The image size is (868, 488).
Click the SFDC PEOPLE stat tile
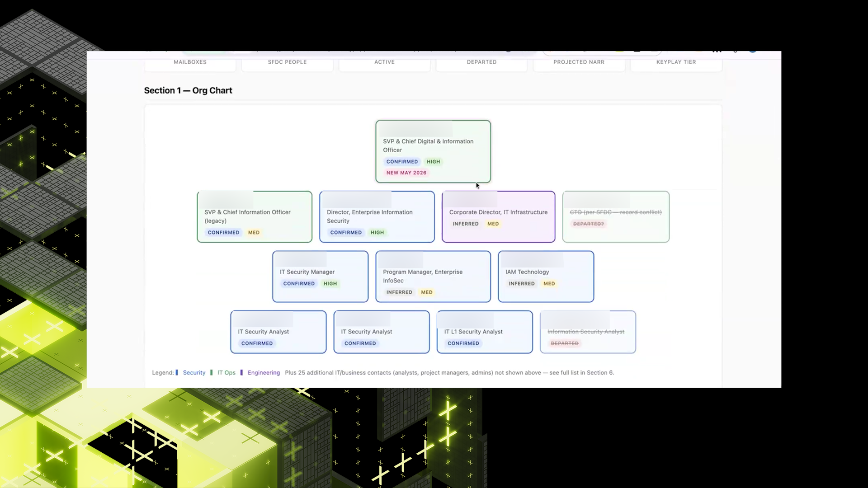287,62
